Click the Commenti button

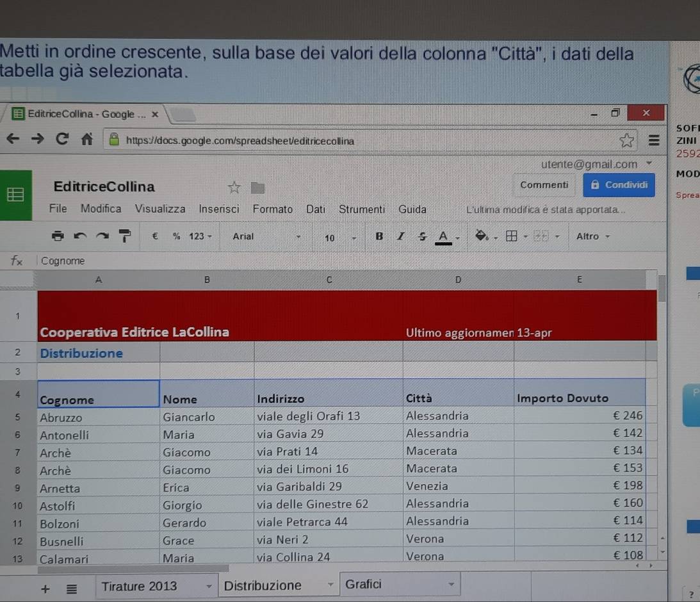(x=544, y=185)
